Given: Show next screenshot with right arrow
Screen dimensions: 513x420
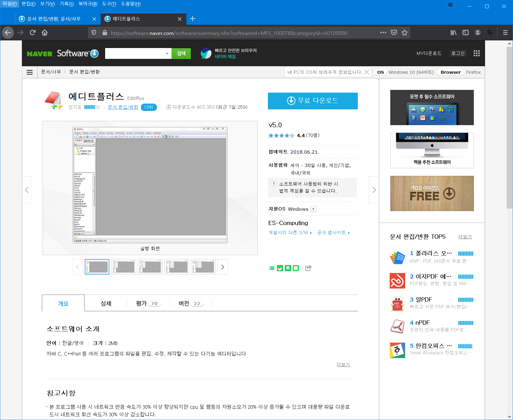Looking at the screenshot, I should 374,190.
